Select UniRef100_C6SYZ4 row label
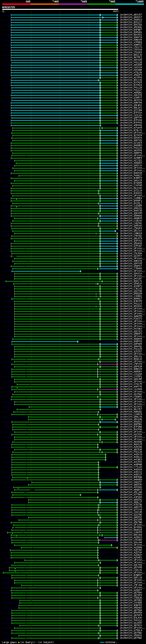Image resolution: width=146 pixels, height=644 pixels. pyautogui.click(x=131, y=67)
